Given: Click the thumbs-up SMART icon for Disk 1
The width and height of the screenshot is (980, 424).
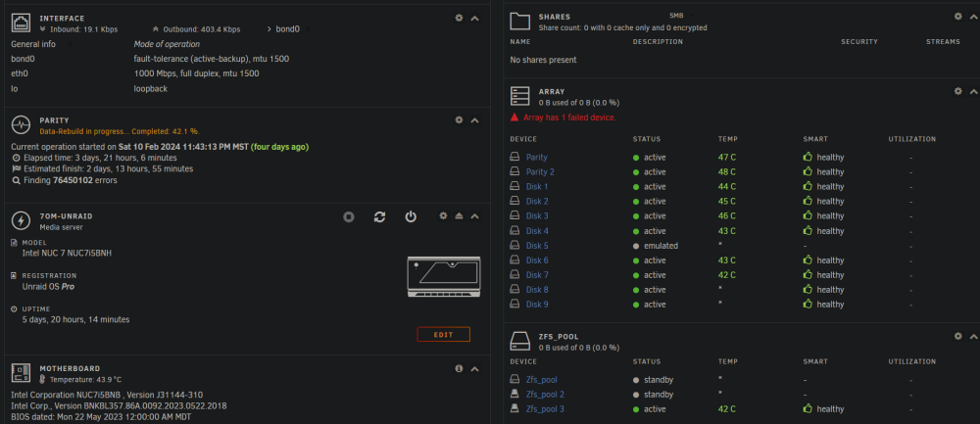Looking at the screenshot, I should (808, 186).
